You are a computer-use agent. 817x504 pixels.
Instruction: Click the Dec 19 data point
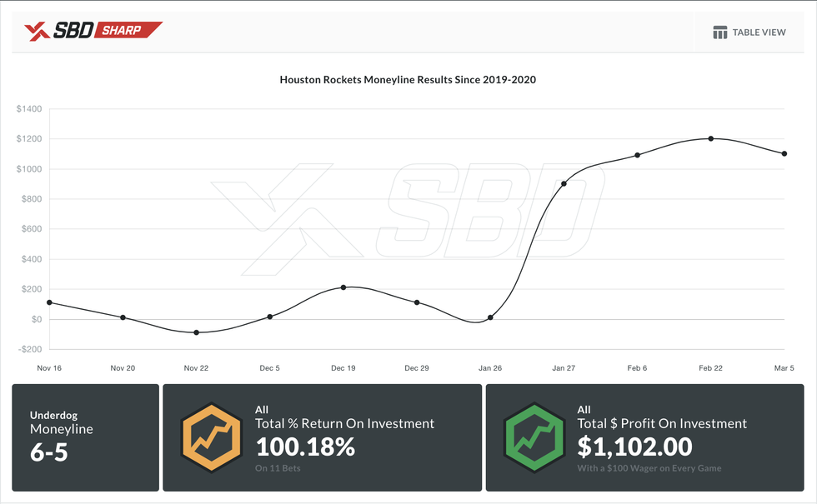[343, 287]
